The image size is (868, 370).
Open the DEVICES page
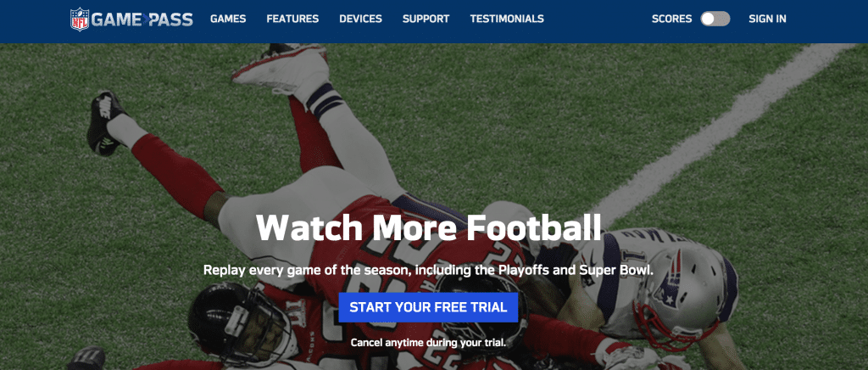pos(360,19)
